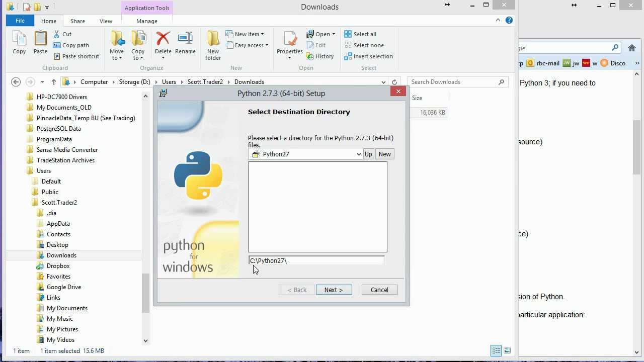Click Next in Python setup
The height and width of the screenshot is (362, 644).
[x=334, y=290]
